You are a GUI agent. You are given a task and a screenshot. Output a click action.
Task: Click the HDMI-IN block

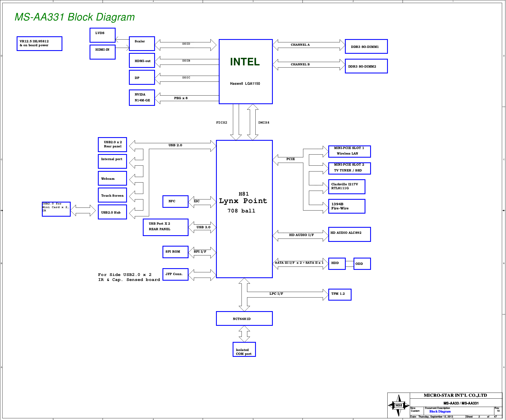pyautogui.click(x=103, y=52)
